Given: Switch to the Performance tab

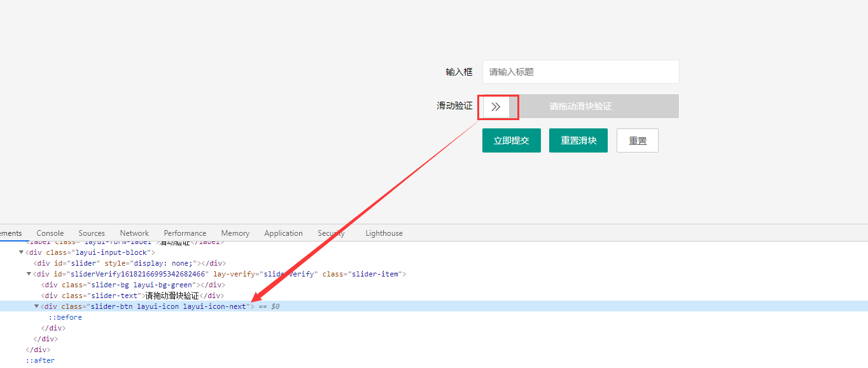Looking at the screenshot, I should click(185, 233).
